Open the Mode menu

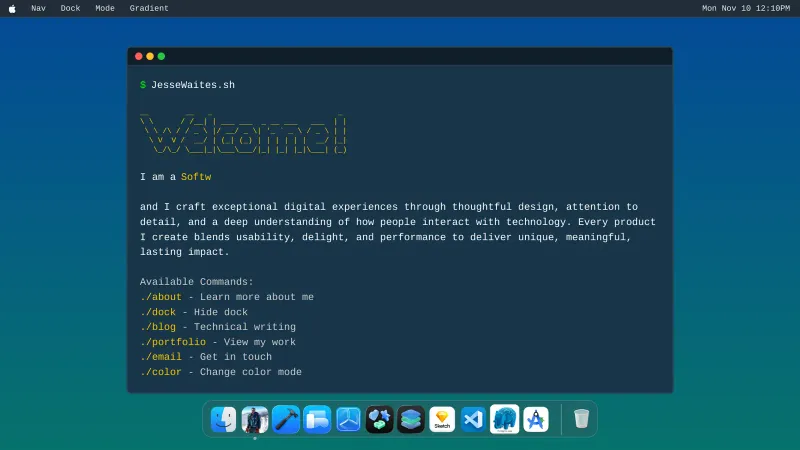click(x=105, y=8)
